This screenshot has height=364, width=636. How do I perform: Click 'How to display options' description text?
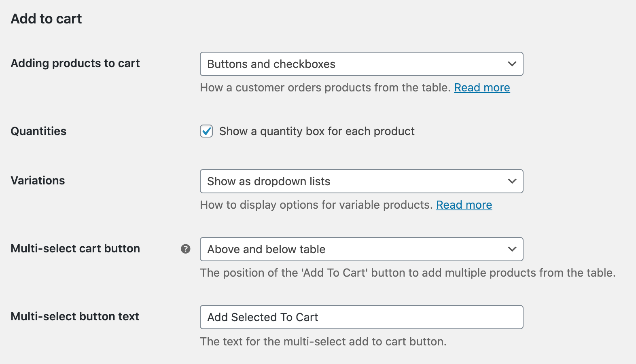(316, 205)
